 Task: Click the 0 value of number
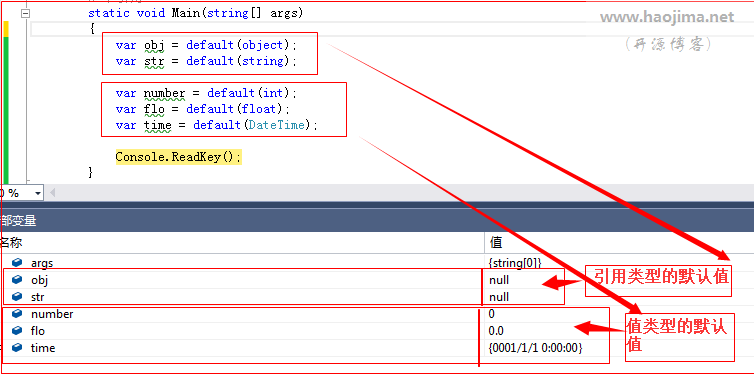coord(491,314)
